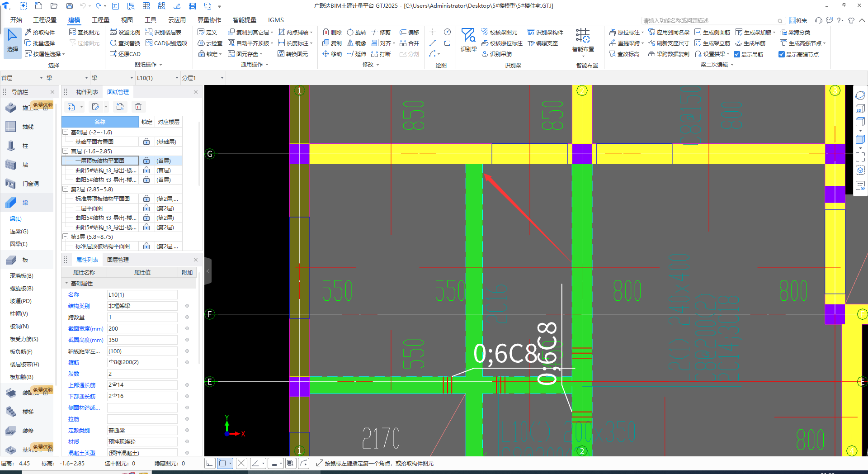The image size is (868, 474).
Task: Select 连梁(G) in navigation
Action: click(x=19, y=231)
